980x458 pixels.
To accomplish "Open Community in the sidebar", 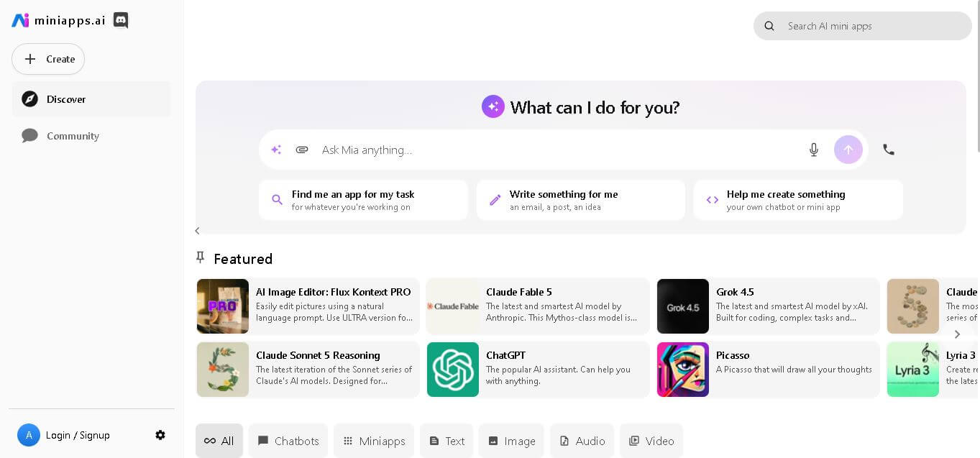I will (x=91, y=136).
